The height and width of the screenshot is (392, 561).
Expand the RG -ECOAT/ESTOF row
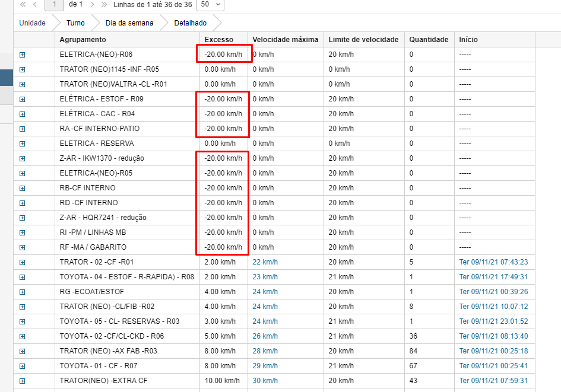tap(22, 292)
